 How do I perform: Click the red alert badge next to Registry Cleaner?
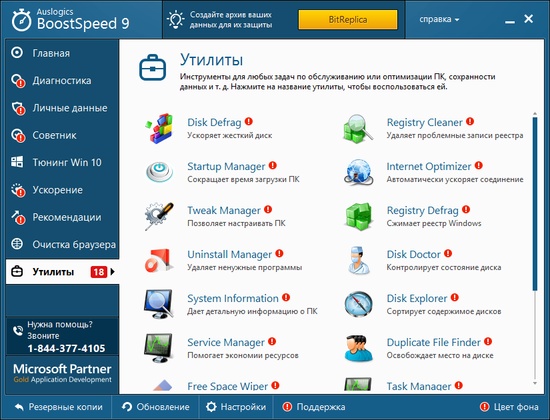click(x=470, y=121)
